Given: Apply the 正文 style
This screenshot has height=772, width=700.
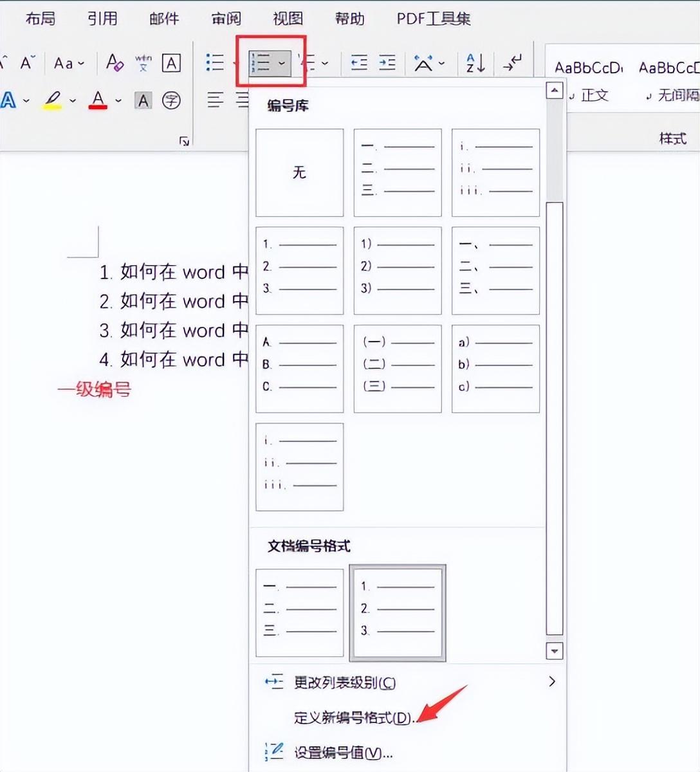Looking at the screenshot, I should pos(589,80).
